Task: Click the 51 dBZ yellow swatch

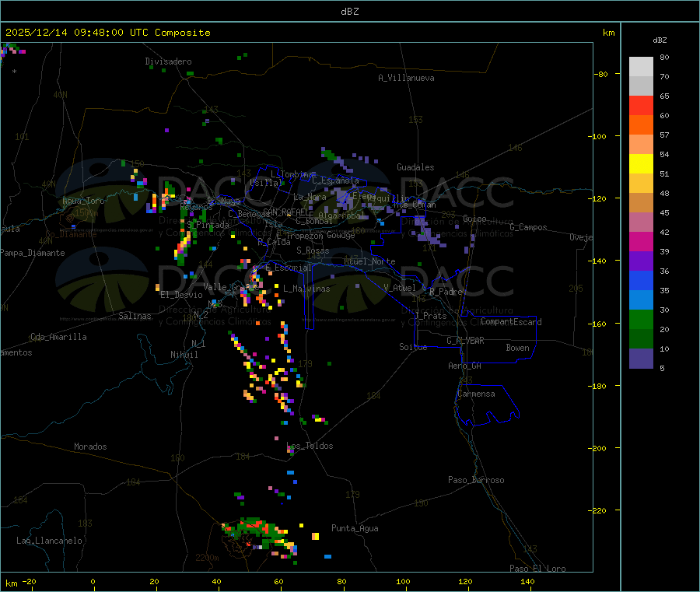Action: (641, 164)
